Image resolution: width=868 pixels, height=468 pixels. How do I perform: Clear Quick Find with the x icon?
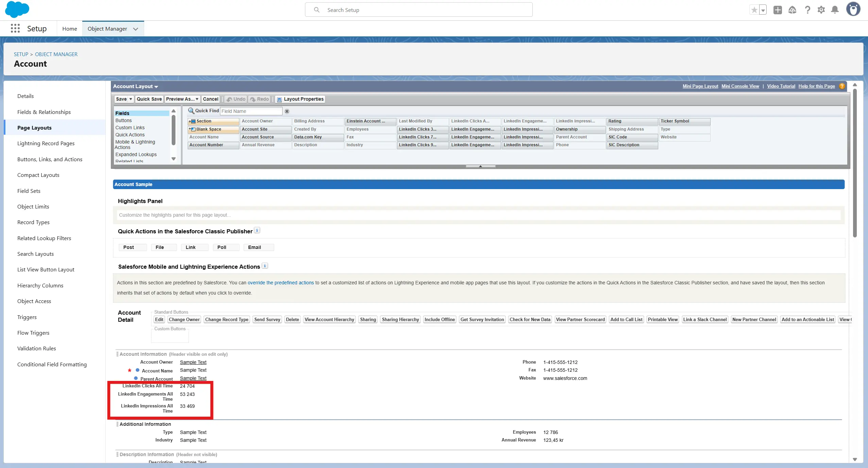tap(287, 111)
